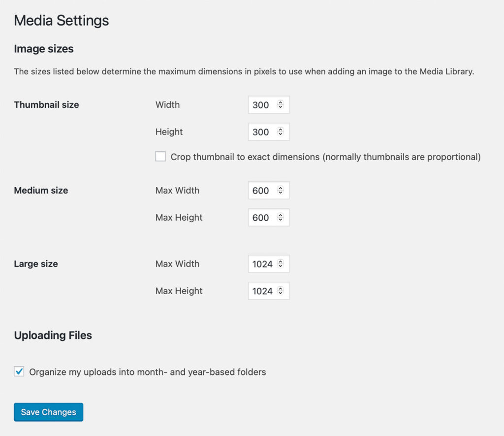Click the Save Changes button
Screen dimensions: 504x436
pos(48,412)
